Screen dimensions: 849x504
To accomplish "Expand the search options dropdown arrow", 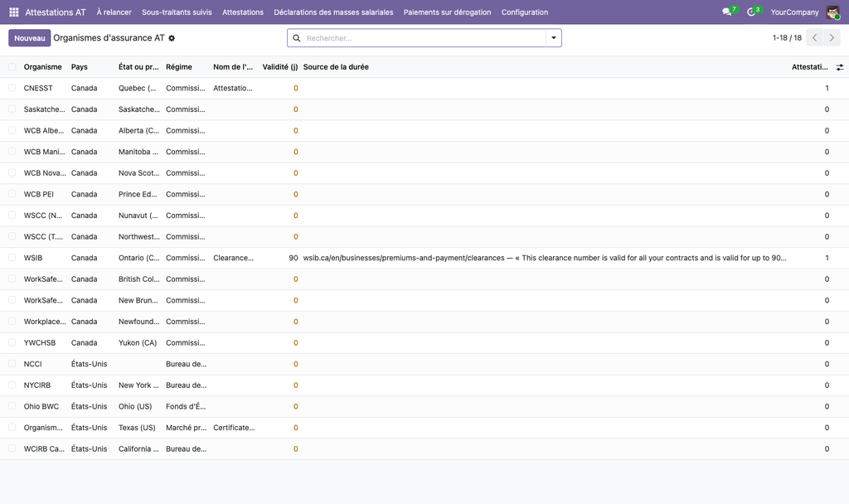I will [x=553, y=38].
